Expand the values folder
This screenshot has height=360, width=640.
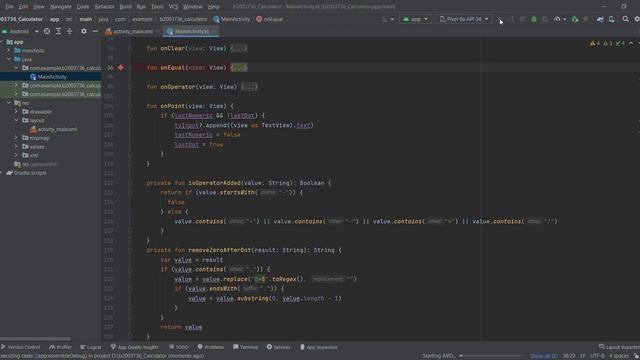pos(16,147)
